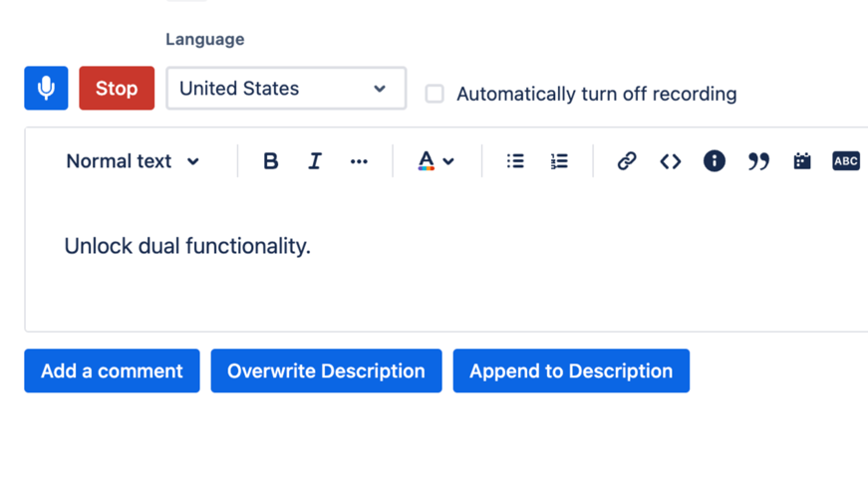The height and width of the screenshot is (494, 868).
Task: Click the blue microphone record button
Action: pos(46,88)
